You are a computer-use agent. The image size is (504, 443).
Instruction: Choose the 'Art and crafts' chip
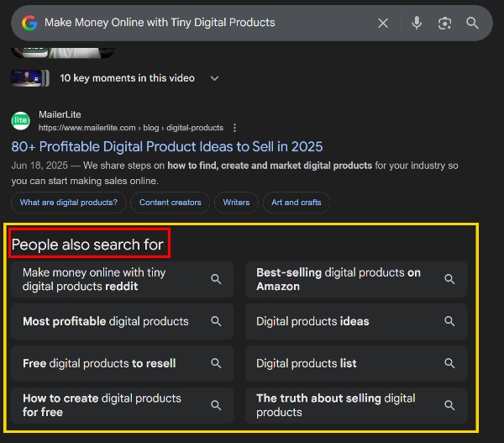(297, 203)
